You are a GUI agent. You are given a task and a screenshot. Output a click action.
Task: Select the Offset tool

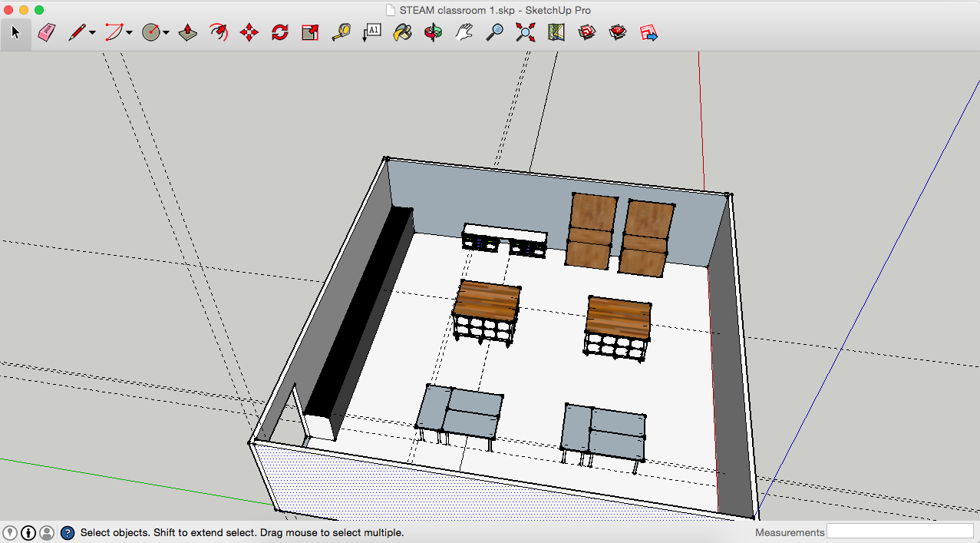(219, 33)
